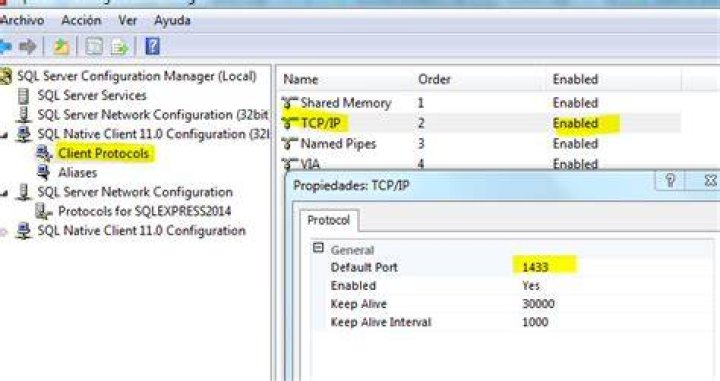Screen dimensions: 720x381
Task: Click the Properties sheet toolbar icon
Action: click(94, 46)
